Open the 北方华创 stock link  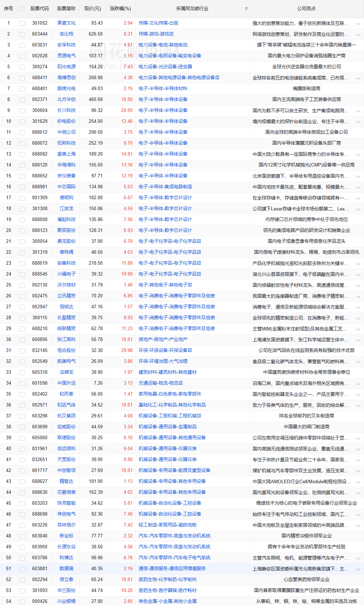pyautogui.click(x=67, y=100)
